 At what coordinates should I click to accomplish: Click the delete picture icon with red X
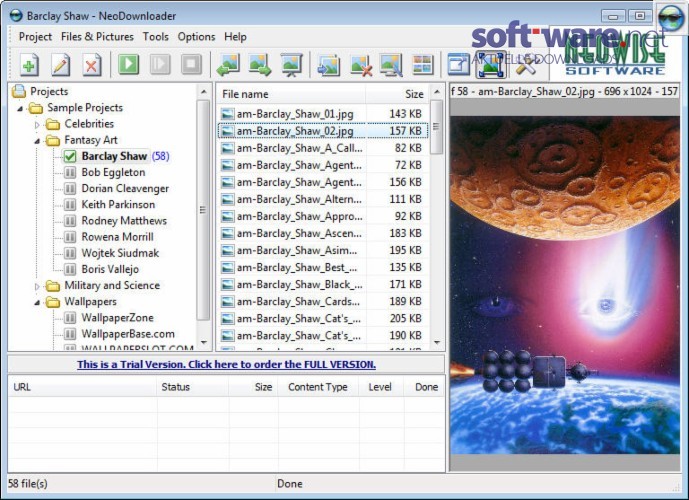point(361,65)
